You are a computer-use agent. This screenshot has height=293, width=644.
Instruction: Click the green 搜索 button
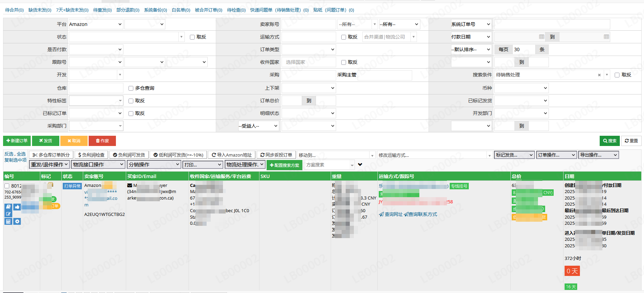click(610, 141)
